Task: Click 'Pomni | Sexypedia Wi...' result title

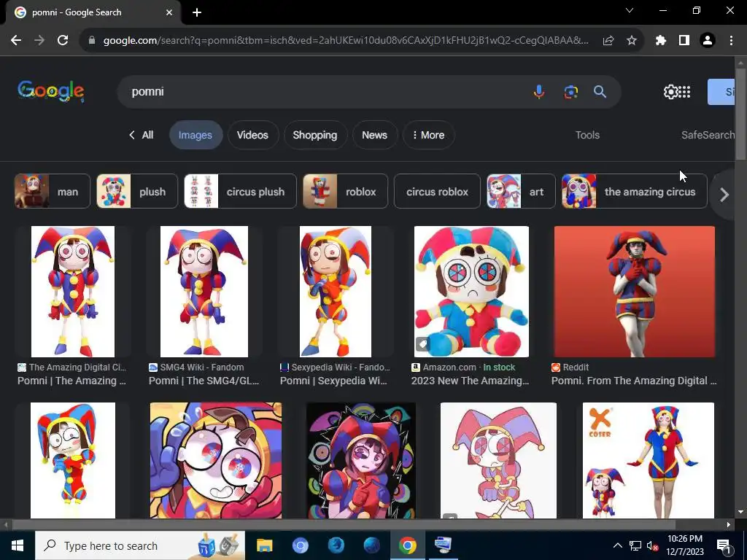Action: click(333, 381)
